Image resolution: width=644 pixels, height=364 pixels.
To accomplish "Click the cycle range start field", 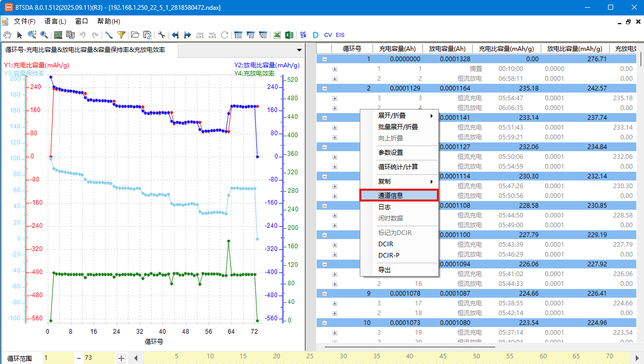I will (x=58, y=358).
